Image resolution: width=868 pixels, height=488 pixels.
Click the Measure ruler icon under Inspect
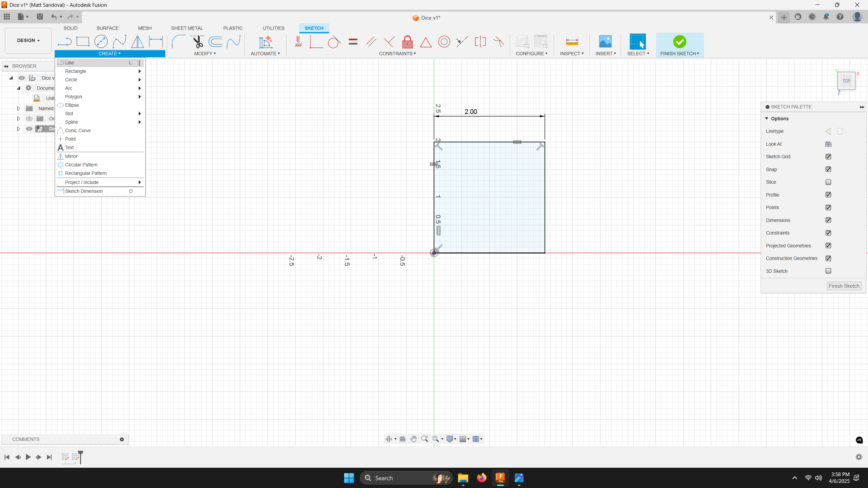click(572, 42)
